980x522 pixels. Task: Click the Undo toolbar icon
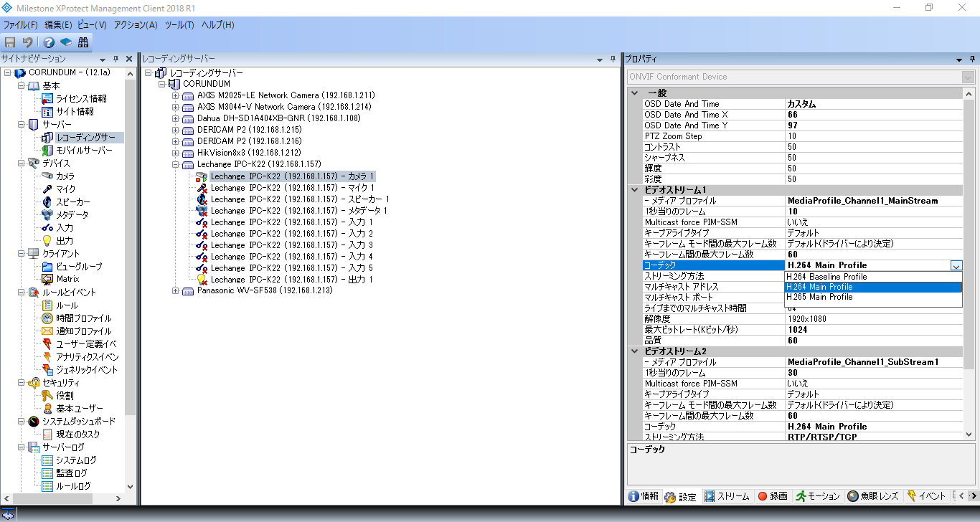28,42
